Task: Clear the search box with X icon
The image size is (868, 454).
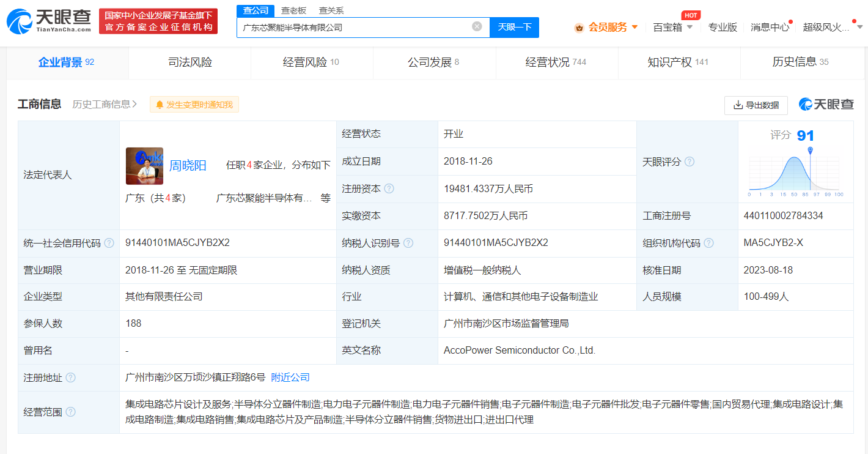Action: (477, 26)
